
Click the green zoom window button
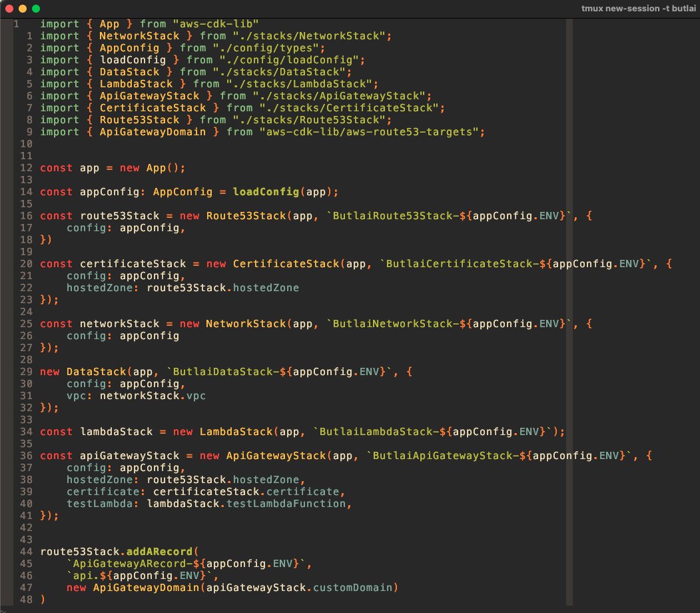pos(36,9)
